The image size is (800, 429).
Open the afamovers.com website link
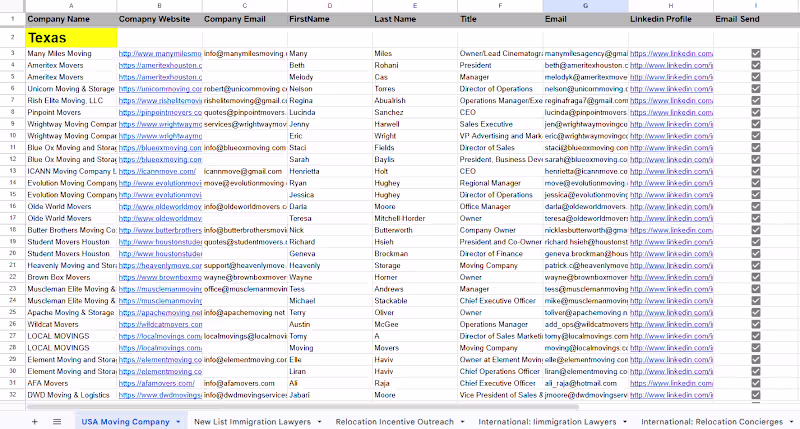click(157, 383)
